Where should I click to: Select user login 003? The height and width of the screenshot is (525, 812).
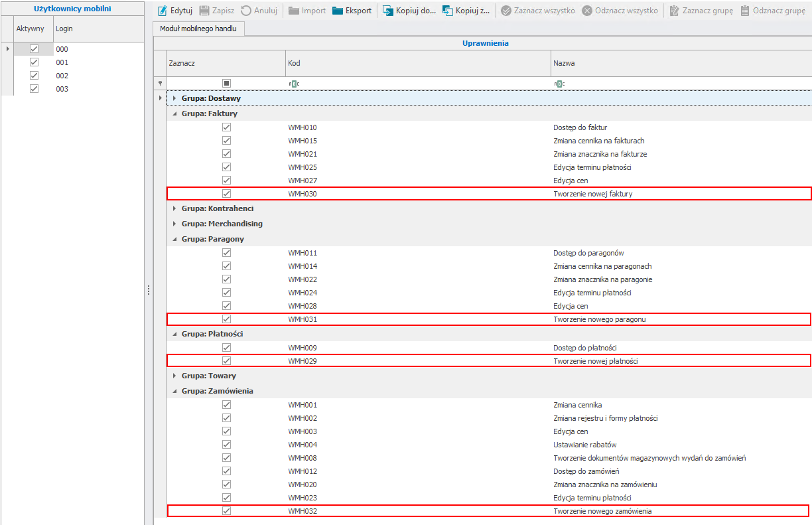pyautogui.click(x=62, y=89)
